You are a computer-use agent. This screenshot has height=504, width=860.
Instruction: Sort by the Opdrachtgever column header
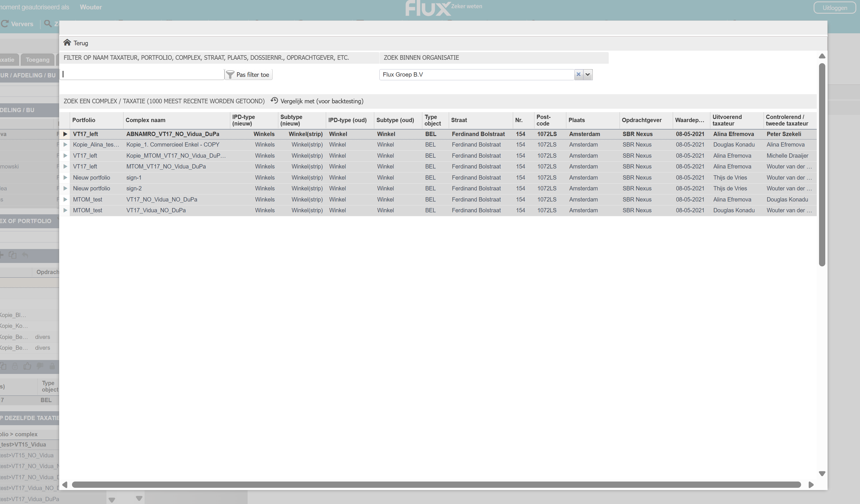(x=646, y=120)
